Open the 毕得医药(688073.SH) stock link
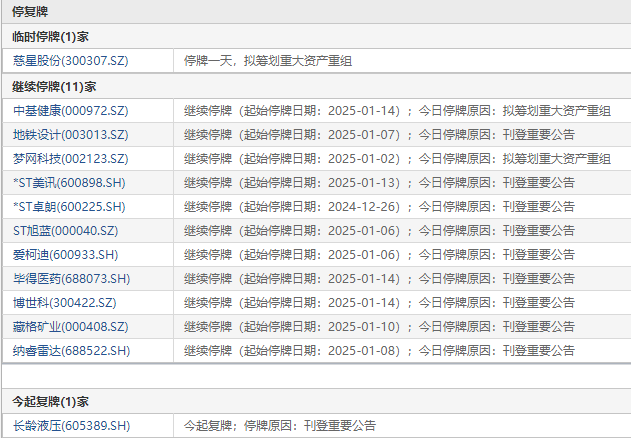Image resolution: width=631 pixels, height=438 pixels. click(72, 279)
